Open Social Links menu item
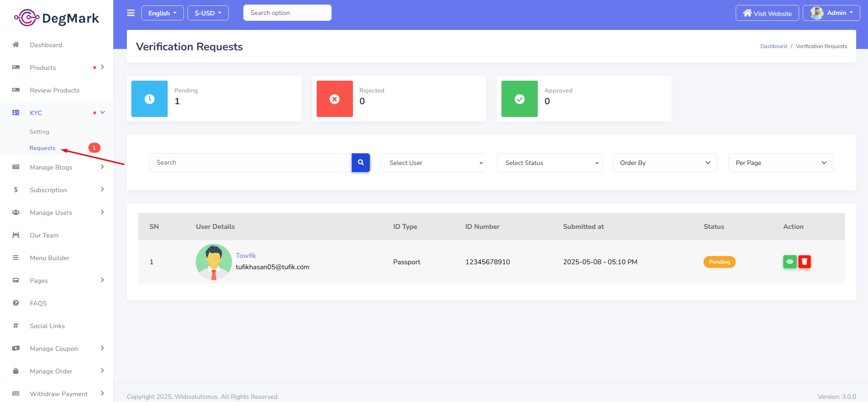The height and width of the screenshot is (402, 868). 57,326
